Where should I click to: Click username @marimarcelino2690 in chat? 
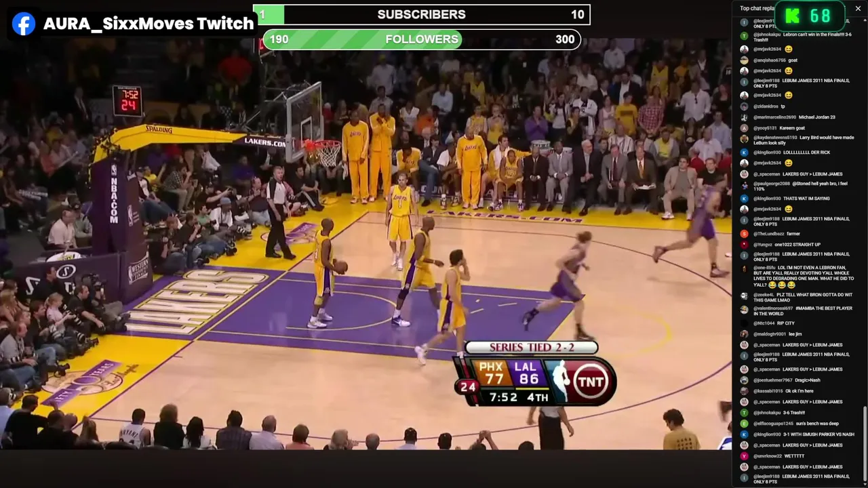tap(774, 117)
